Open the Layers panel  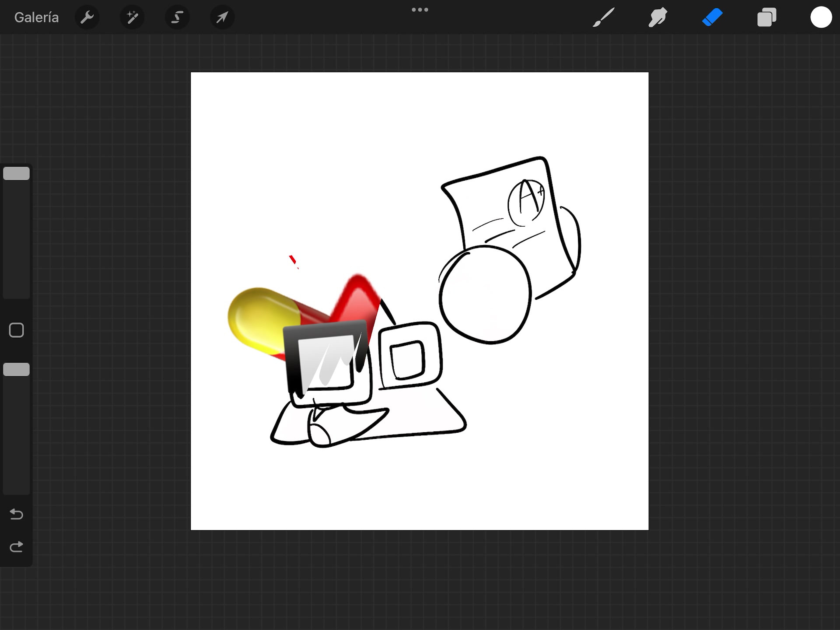point(766,17)
